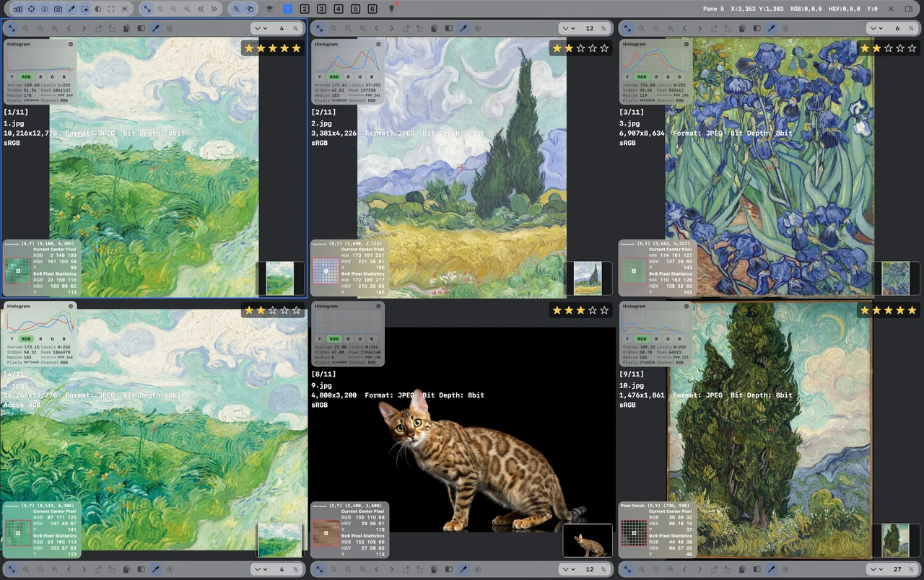
Task: Click the copy icon in 3.jpg pane toolbar
Action: point(742,28)
